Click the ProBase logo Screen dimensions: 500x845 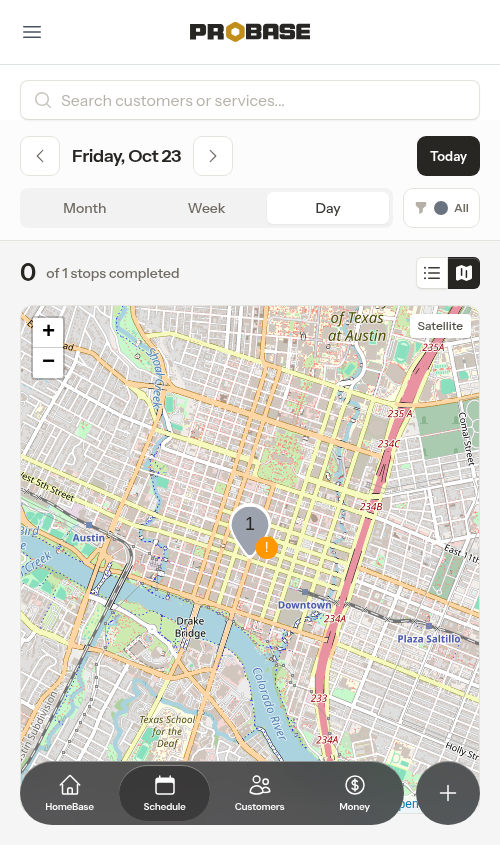250,32
